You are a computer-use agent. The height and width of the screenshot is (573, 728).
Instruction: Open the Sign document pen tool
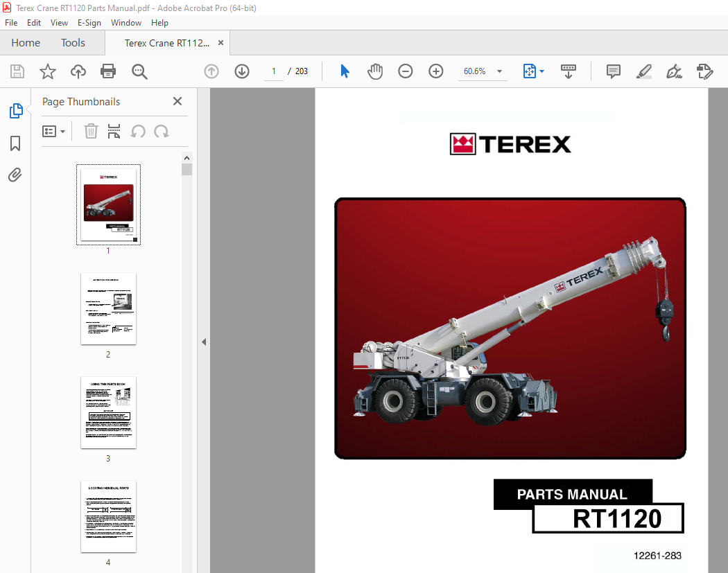pos(674,71)
